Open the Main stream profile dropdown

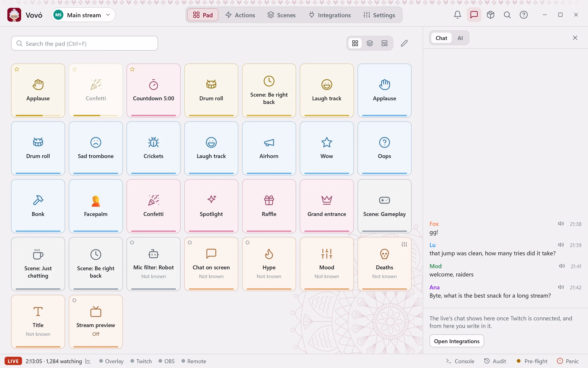coord(83,15)
